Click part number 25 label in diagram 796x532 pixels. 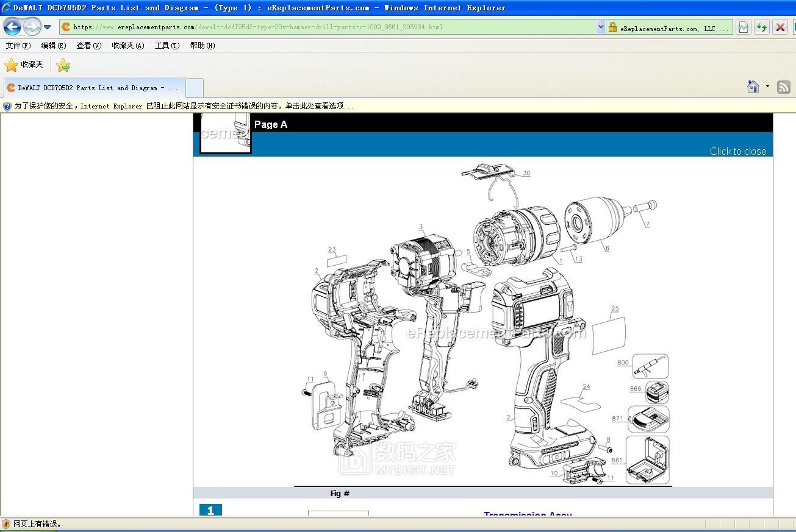tap(615, 309)
